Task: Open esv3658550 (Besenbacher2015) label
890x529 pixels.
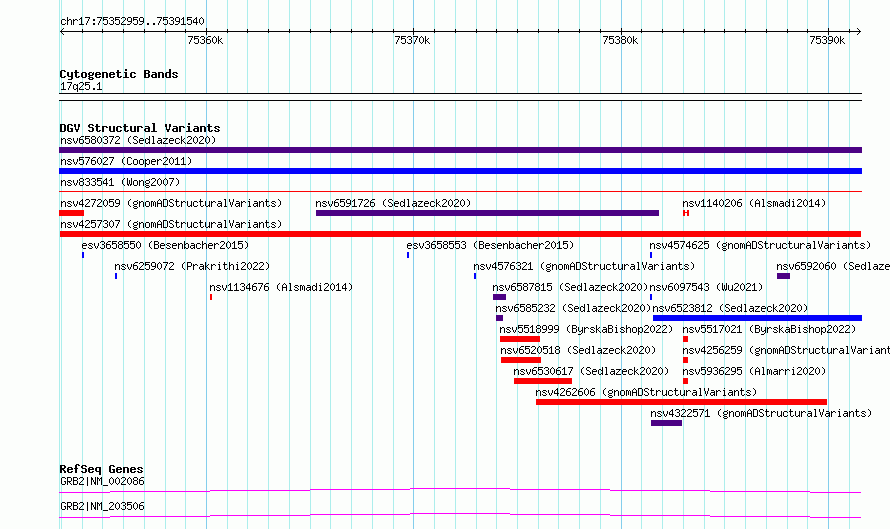Action: point(165,245)
